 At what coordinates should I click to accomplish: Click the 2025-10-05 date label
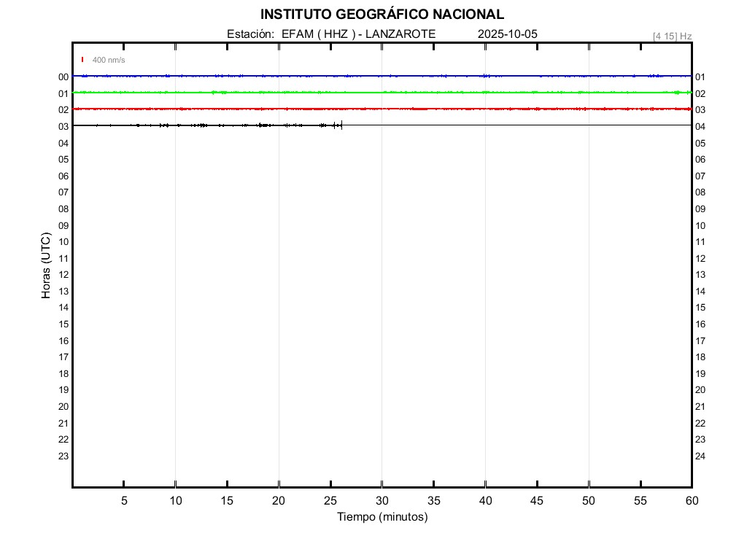508,34
